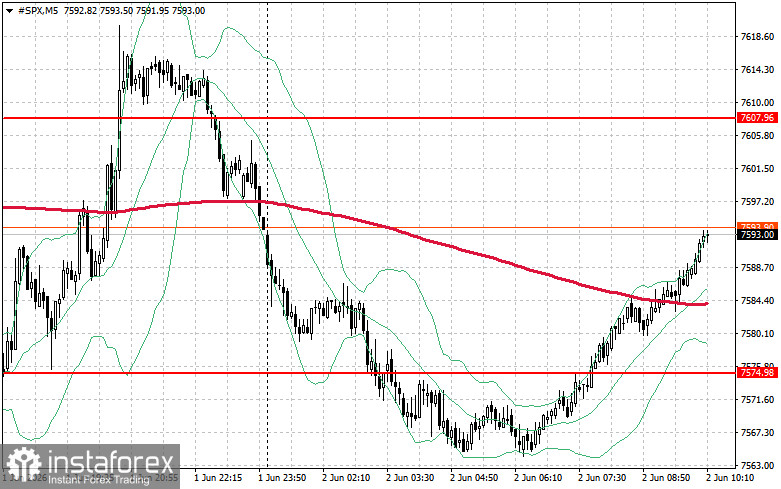Select the lower red horizontal line at 7574.98

(369, 372)
